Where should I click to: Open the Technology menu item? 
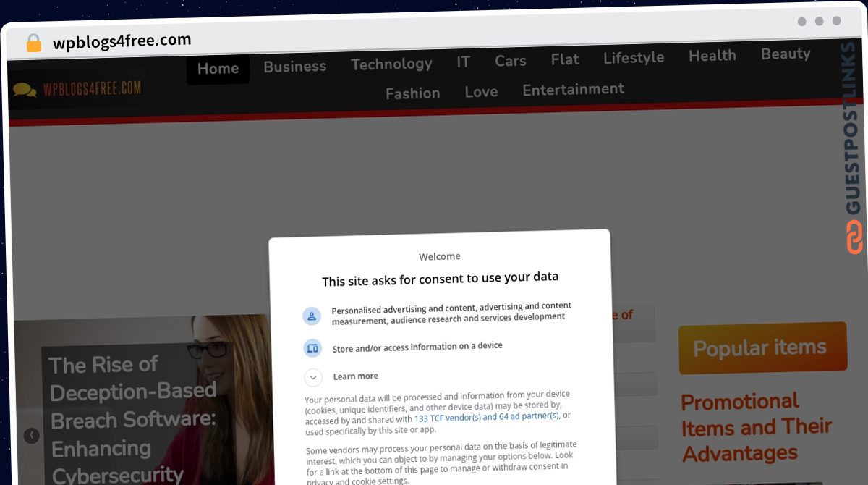(x=391, y=64)
